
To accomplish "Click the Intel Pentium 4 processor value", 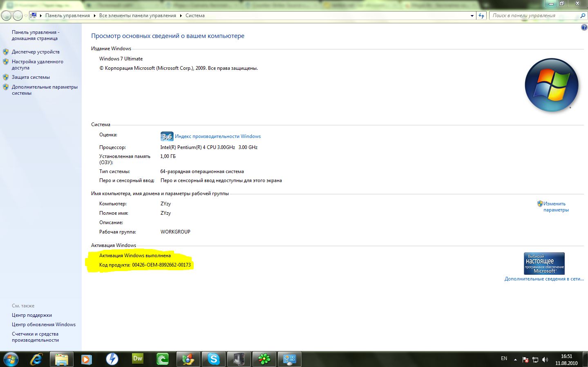I will [209, 147].
